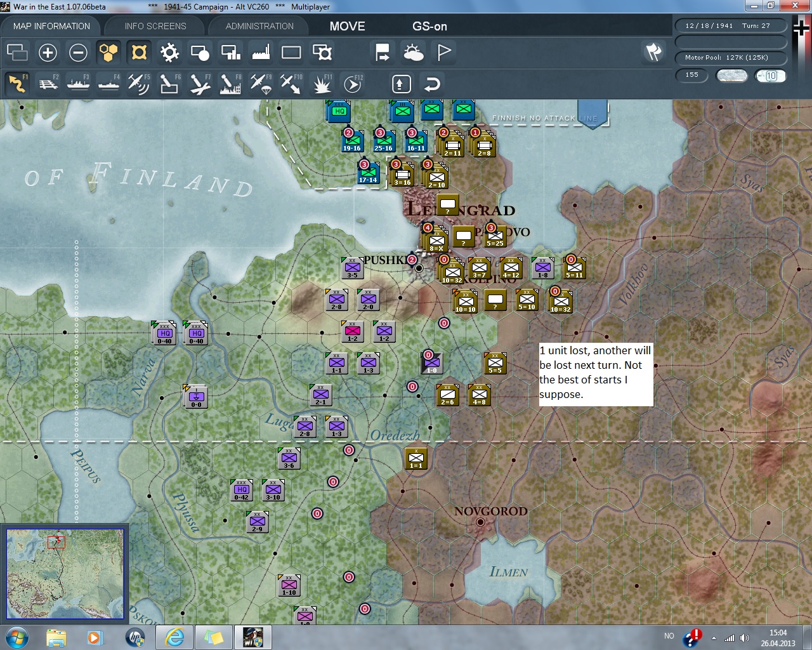This screenshot has height=650, width=812.
Task: Select the F9 air transport mode
Action: pos(261,84)
